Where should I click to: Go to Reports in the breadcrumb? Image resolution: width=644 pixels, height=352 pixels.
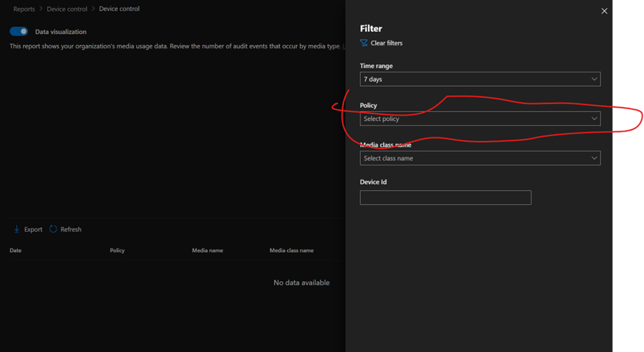click(x=24, y=9)
